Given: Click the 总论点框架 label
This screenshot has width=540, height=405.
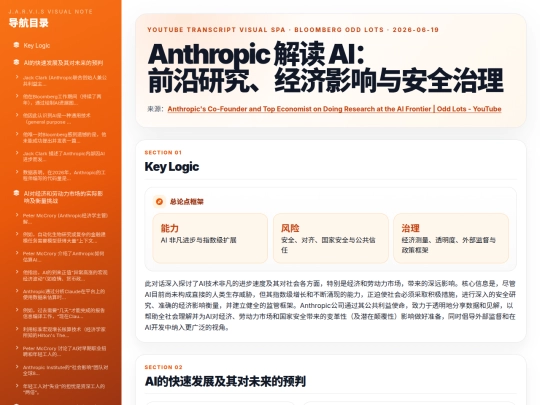Looking at the screenshot, I should 186,201.
